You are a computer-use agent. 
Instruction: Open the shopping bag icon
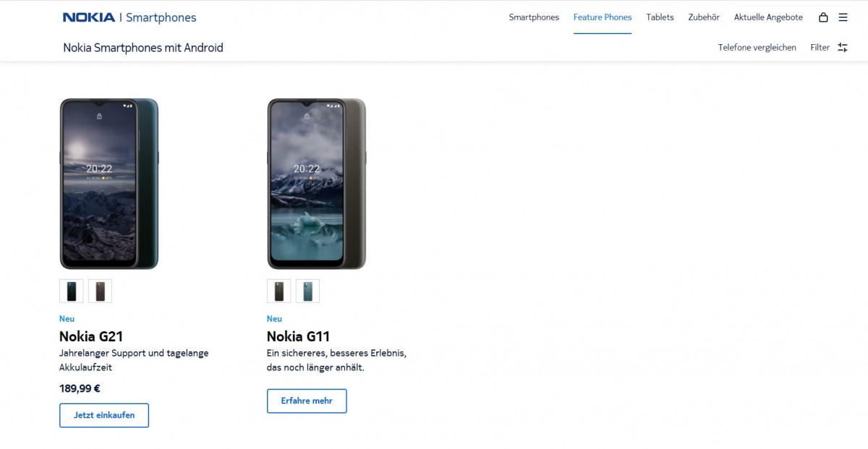823,17
